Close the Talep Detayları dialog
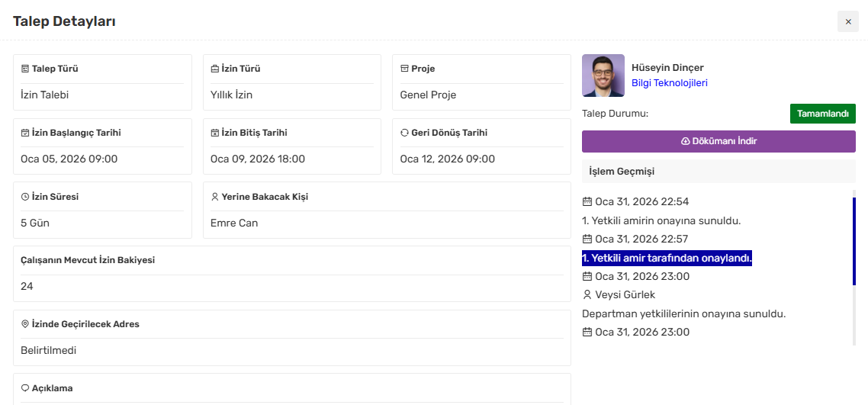Viewport: 868px width, 405px height. click(847, 21)
